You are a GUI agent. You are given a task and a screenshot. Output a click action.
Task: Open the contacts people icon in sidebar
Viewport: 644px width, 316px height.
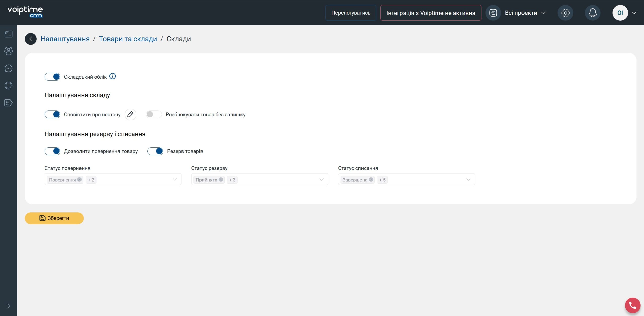[x=9, y=51]
